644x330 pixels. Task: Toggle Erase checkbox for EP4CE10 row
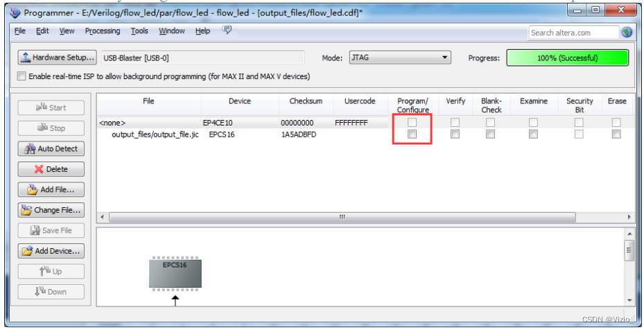point(616,122)
